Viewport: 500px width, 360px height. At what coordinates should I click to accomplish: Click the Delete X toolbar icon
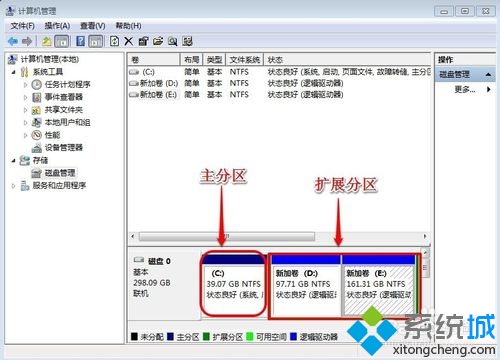128,41
